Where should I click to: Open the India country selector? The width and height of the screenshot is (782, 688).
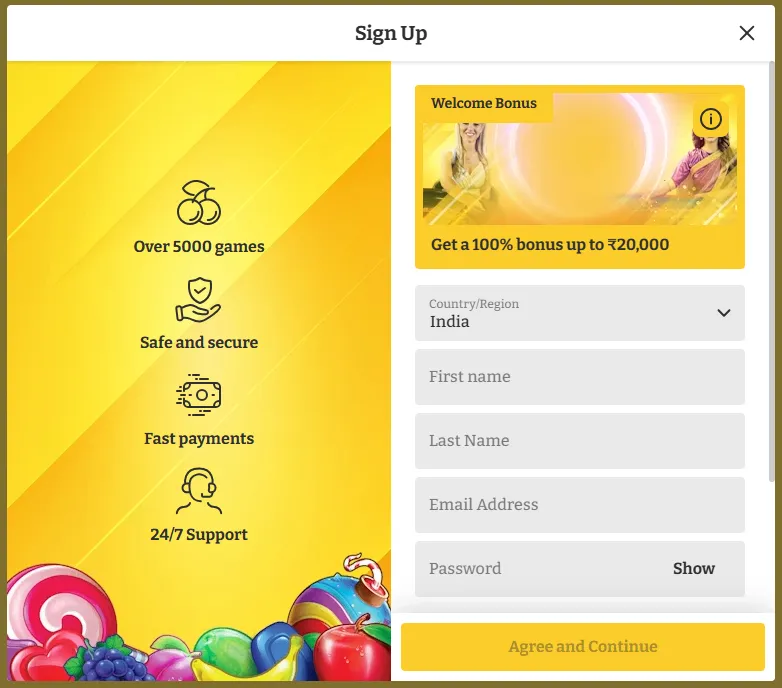click(580, 313)
